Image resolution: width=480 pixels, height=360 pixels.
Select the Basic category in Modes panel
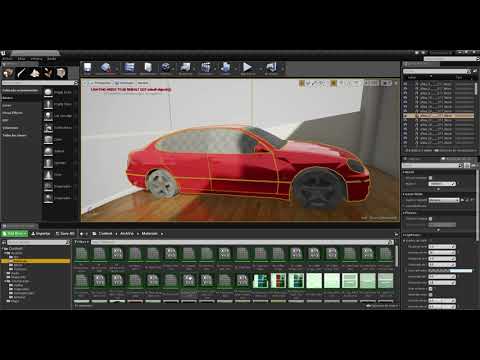point(8,98)
